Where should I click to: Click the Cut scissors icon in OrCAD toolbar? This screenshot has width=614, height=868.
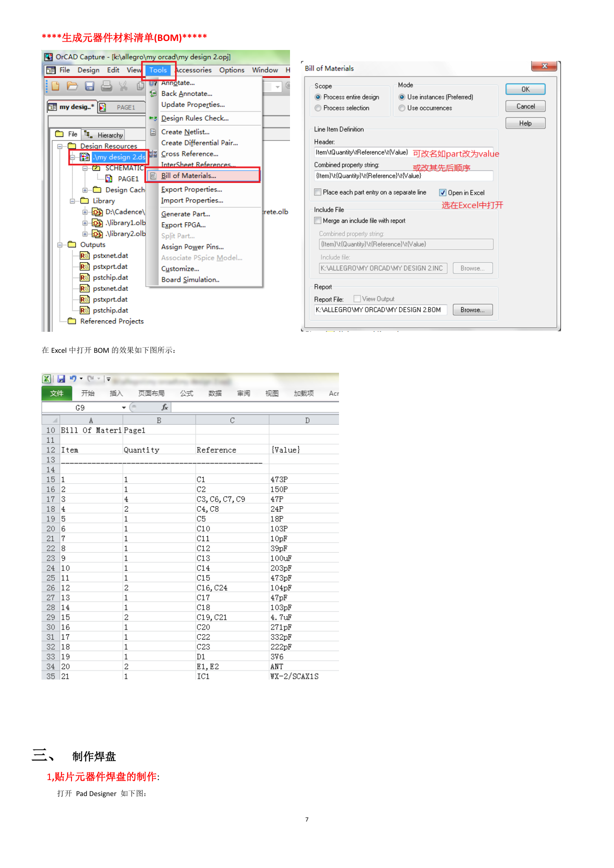[123, 86]
